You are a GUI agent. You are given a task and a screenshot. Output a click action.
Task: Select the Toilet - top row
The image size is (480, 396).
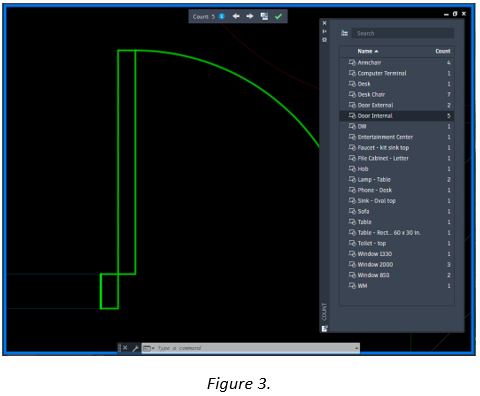397,243
